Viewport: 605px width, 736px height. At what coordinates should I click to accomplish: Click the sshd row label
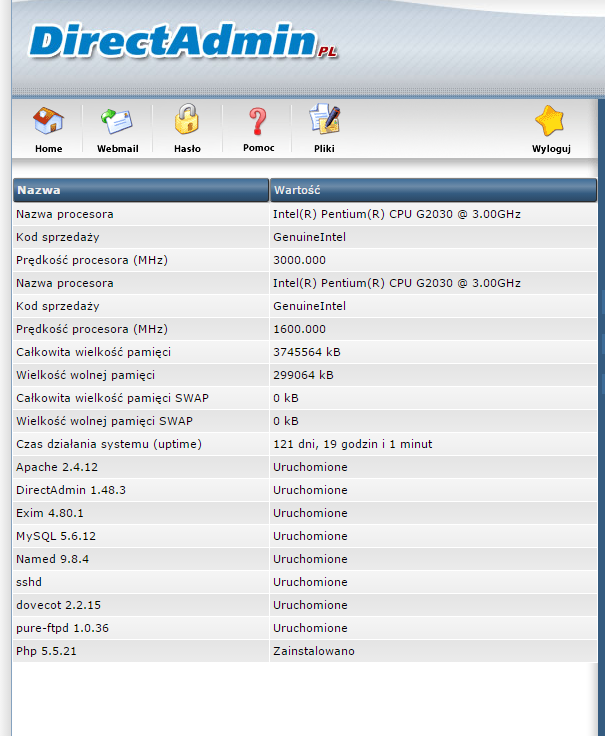[x=29, y=582]
